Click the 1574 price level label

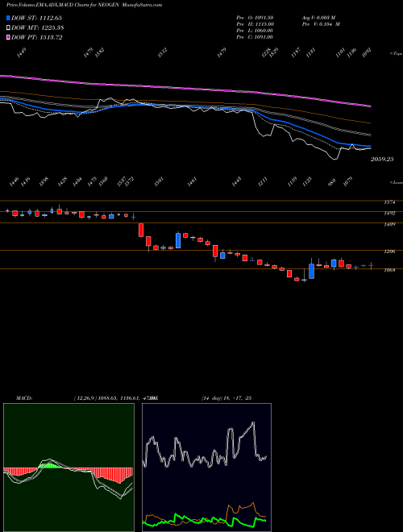390,202
